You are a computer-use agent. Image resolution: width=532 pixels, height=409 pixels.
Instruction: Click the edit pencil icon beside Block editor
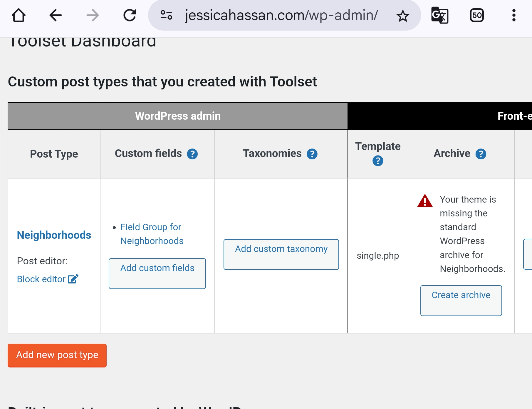pos(73,279)
